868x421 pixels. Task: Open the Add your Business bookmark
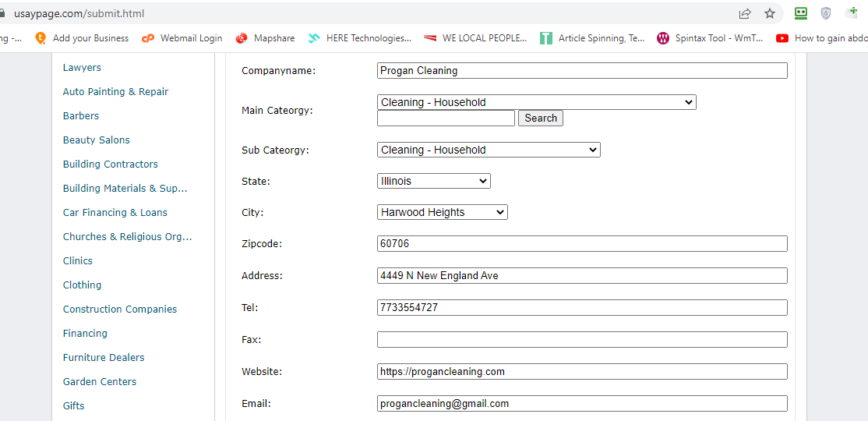pos(82,38)
